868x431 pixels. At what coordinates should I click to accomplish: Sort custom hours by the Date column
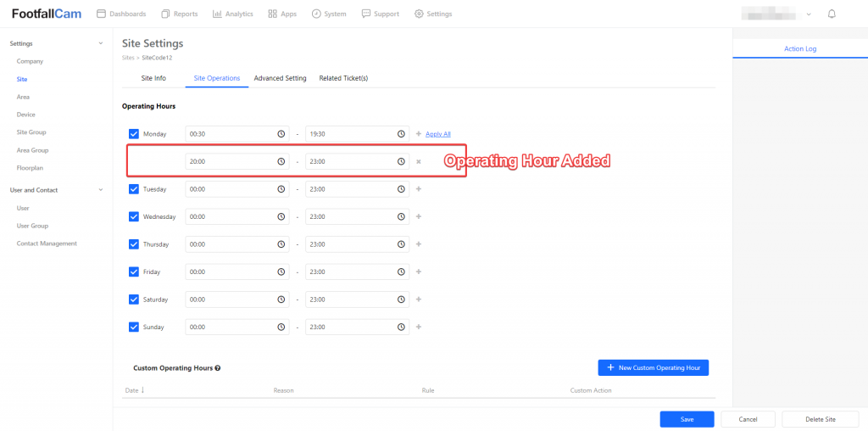tap(134, 390)
